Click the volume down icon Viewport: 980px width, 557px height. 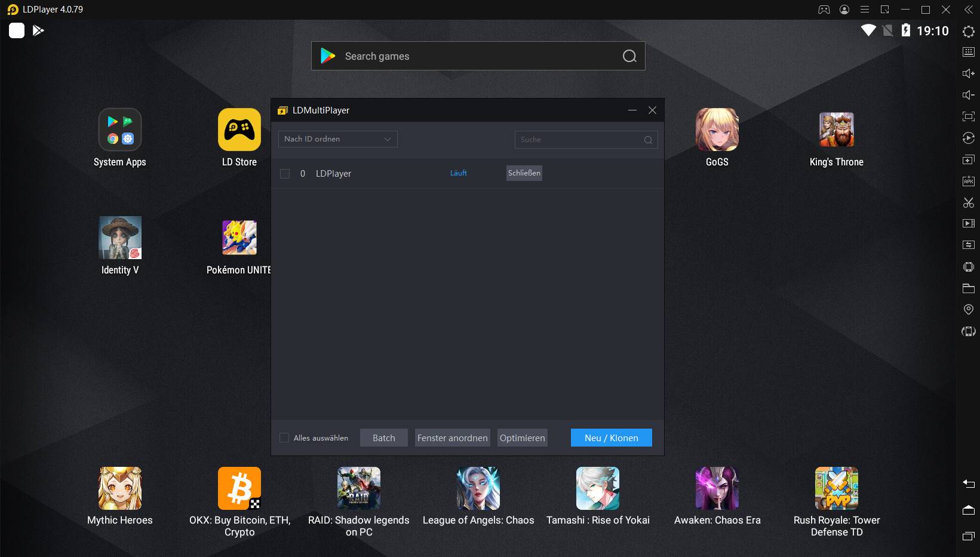click(969, 95)
